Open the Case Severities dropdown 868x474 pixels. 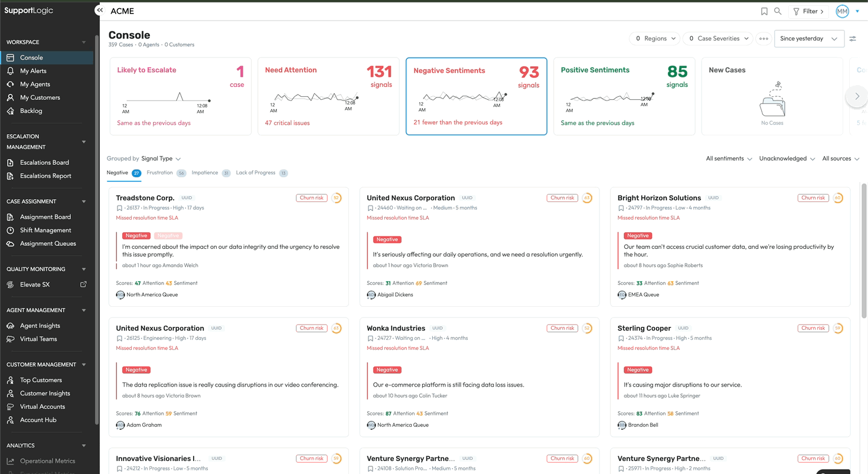(718, 38)
